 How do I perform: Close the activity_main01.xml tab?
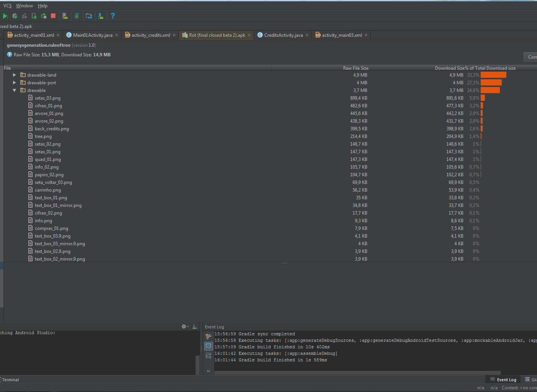[58, 35]
